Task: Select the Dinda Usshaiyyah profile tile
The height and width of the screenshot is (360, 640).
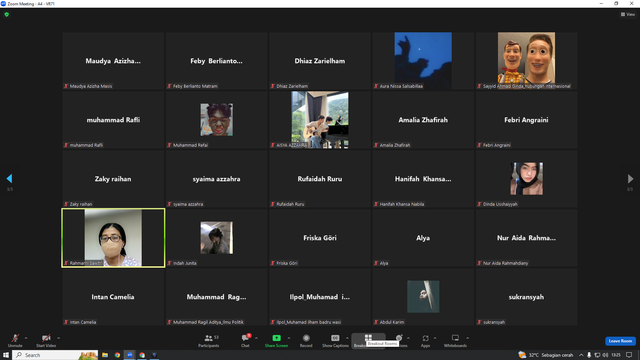Action: (526, 179)
